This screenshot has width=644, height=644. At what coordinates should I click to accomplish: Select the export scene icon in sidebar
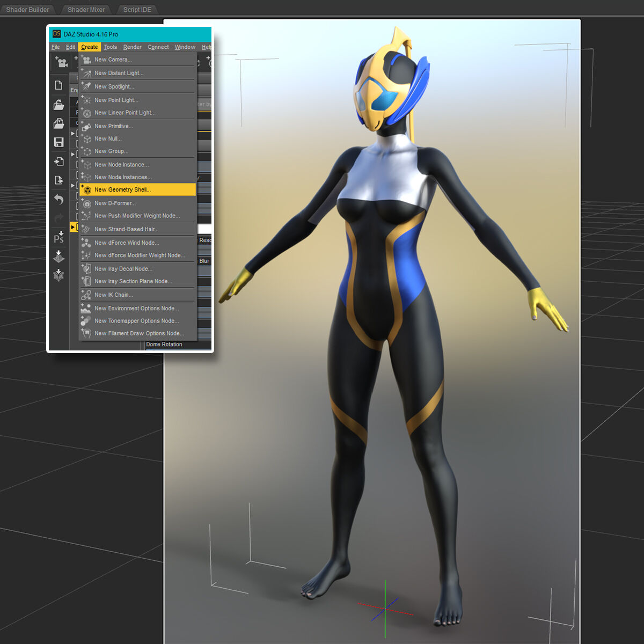point(59,180)
